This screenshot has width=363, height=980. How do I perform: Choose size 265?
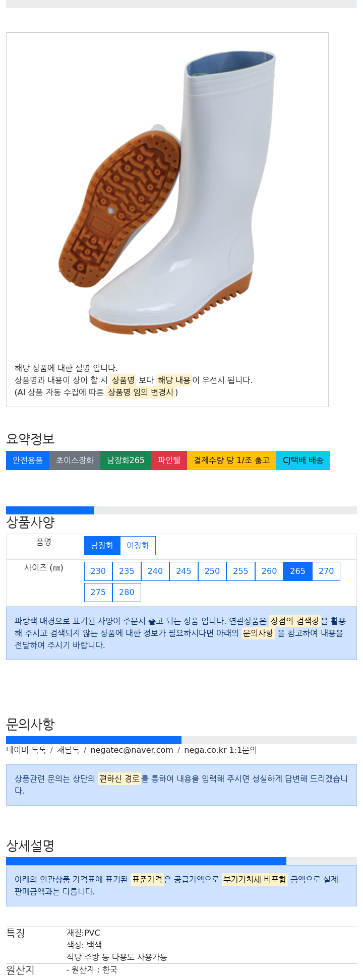click(x=297, y=571)
